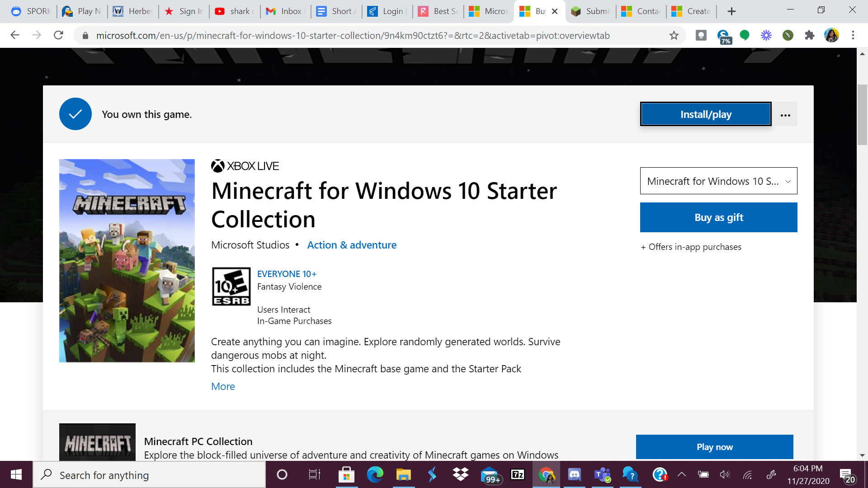Close the active Buy tab
868x488 pixels.
555,11
